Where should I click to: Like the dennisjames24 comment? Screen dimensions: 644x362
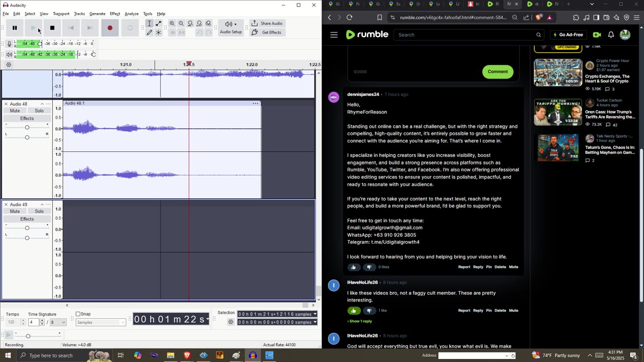click(354, 267)
